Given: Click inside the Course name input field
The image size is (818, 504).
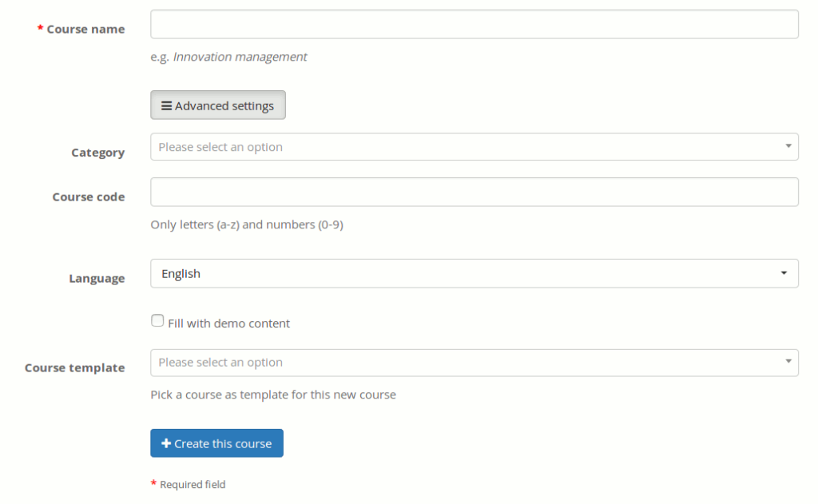Looking at the screenshot, I should point(475,24).
